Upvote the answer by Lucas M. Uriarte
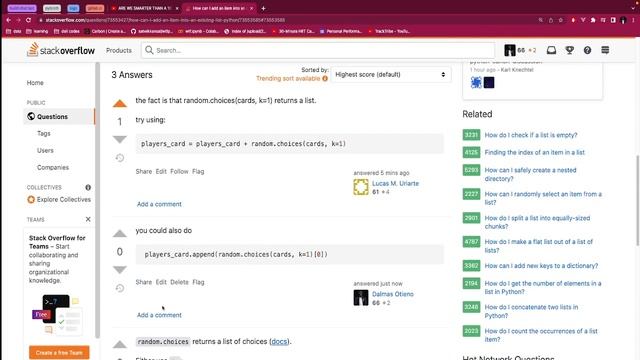This screenshot has height=360, width=640. tap(120, 104)
